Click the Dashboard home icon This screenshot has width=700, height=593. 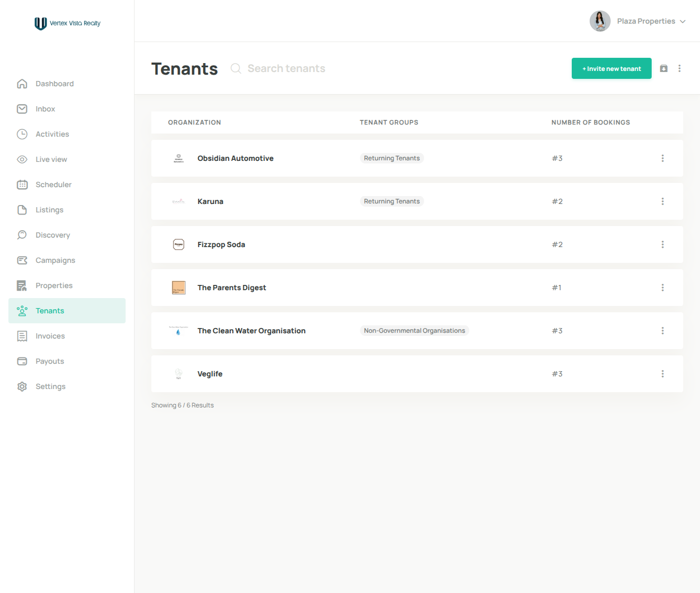pyautogui.click(x=22, y=84)
